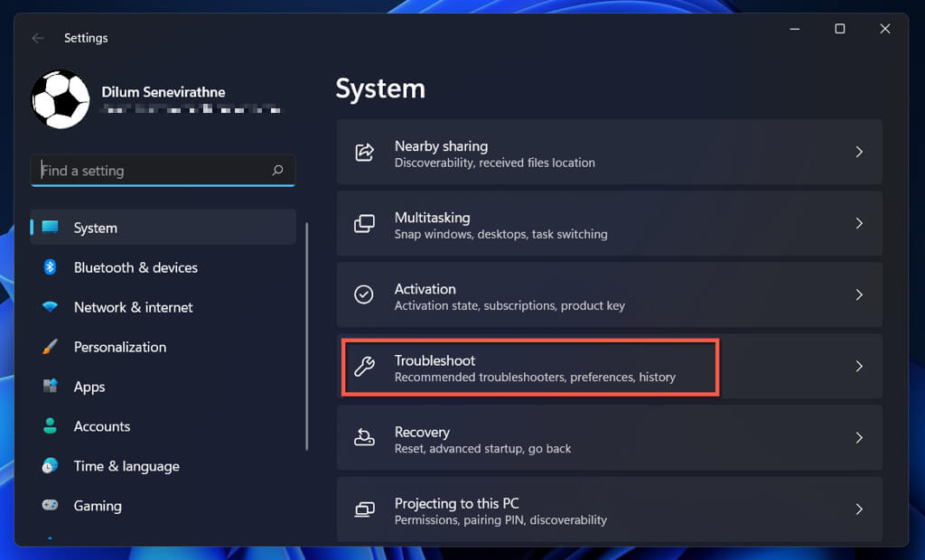Click the back arrow beside Settings
The image size is (925, 560).
click(38, 38)
